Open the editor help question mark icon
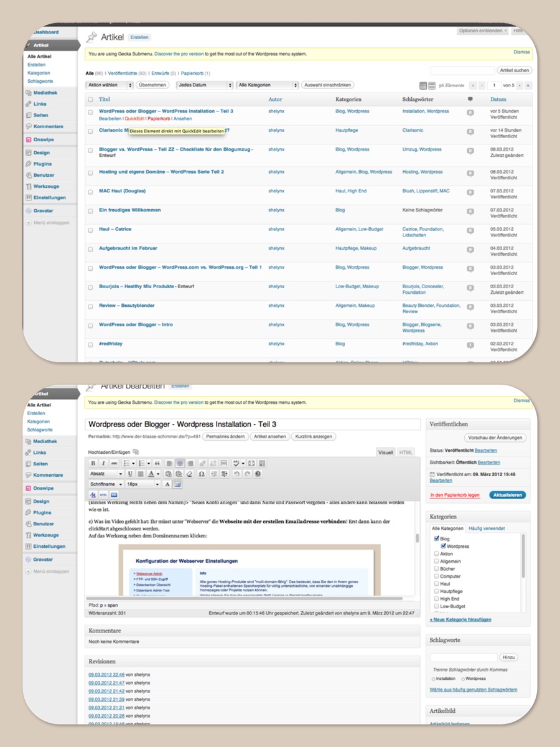Viewport: 560px width, 747px height. click(x=258, y=474)
